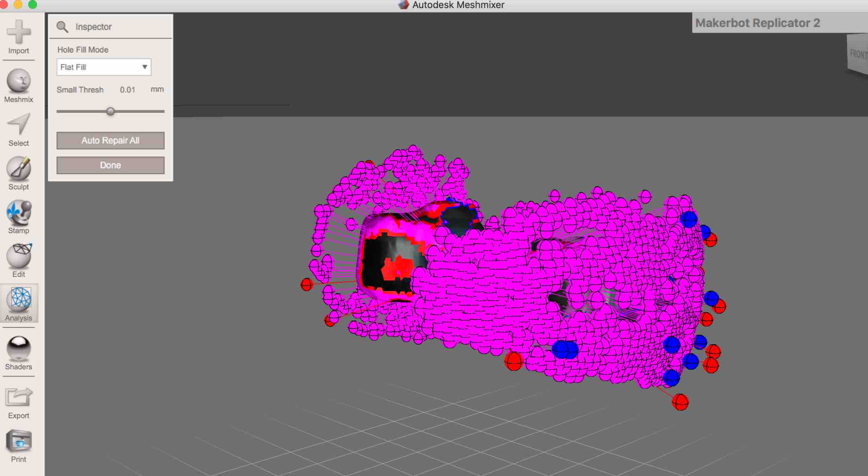Image resolution: width=868 pixels, height=476 pixels.
Task: Click the Analysis tool icon
Action: tap(20, 300)
